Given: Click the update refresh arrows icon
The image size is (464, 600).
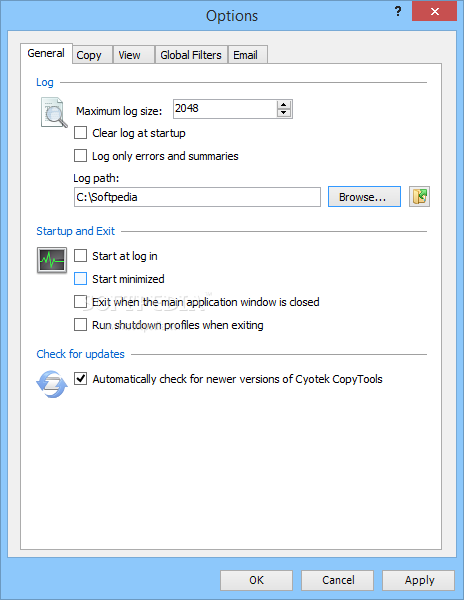Looking at the screenshot, I should pos(52,384).
